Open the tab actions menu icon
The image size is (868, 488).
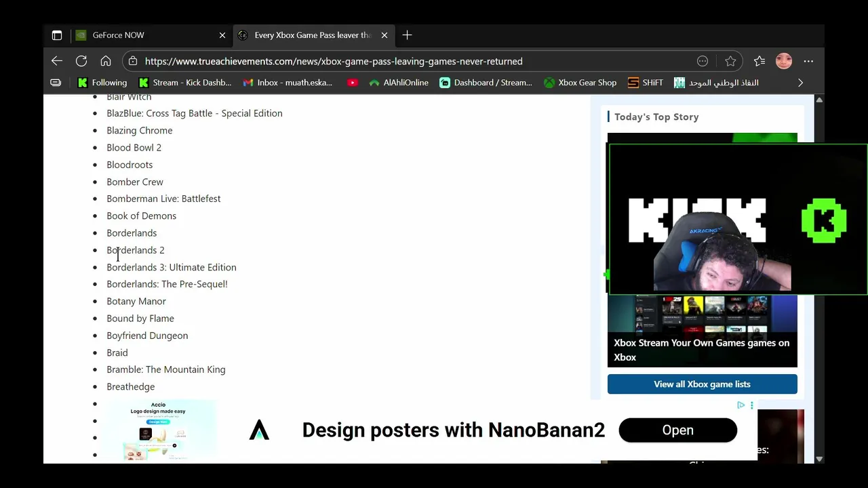click(57, 35)
